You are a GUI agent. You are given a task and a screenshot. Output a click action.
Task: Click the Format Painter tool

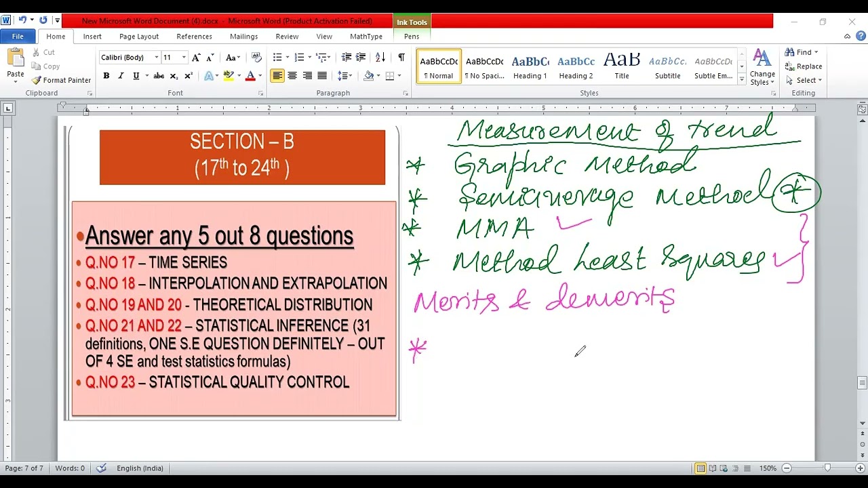pyautogui.click(x=61, y=80)
